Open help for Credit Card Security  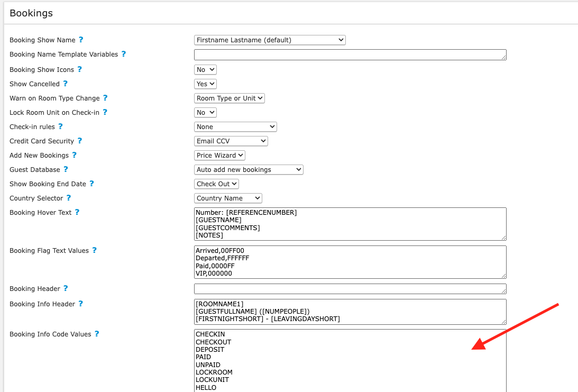click(x=80, y=141)
